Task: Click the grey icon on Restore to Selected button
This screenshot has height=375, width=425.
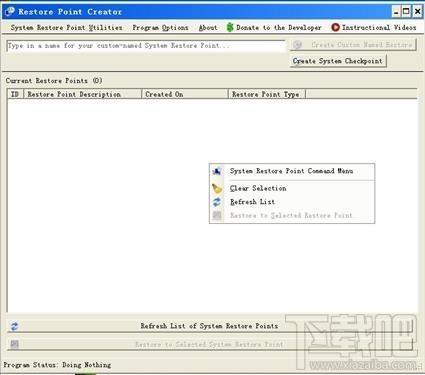Action: tap(15, 344)
